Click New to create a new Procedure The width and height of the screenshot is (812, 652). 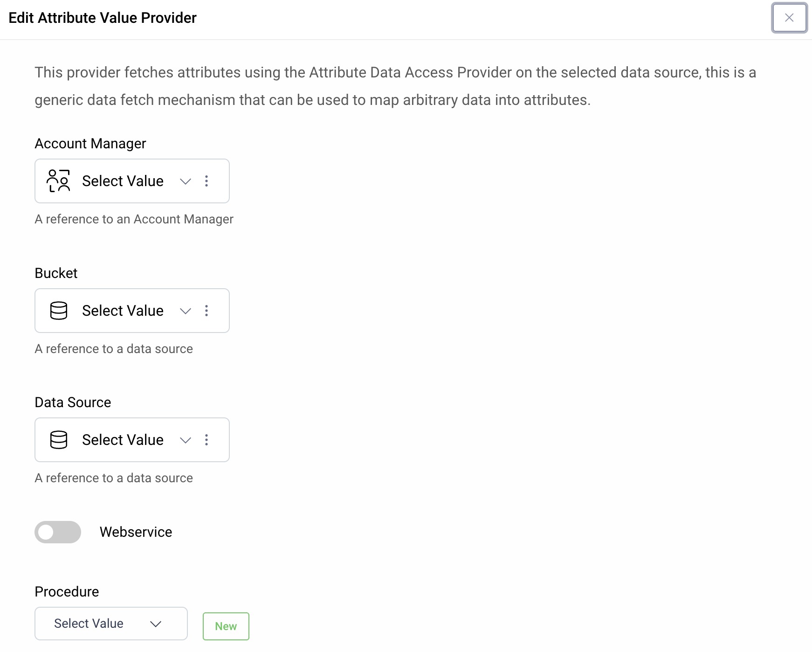pyautogui.click(x=226, y=626)
